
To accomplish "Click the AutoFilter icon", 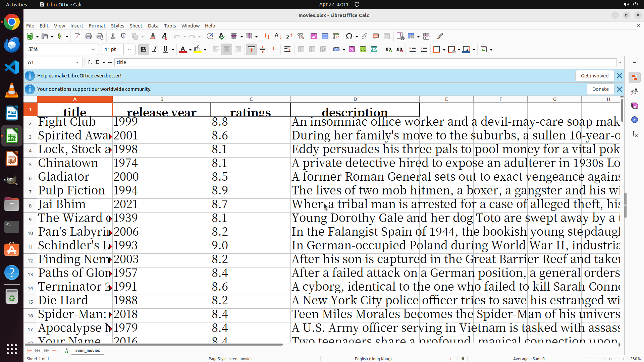I will pyautogui.click(x=301, y=36).
